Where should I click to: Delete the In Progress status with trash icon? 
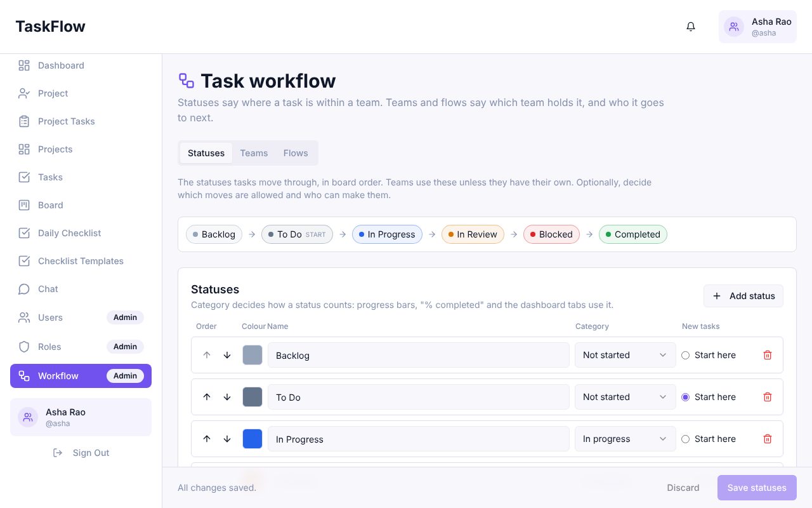(x=768, y=439)
